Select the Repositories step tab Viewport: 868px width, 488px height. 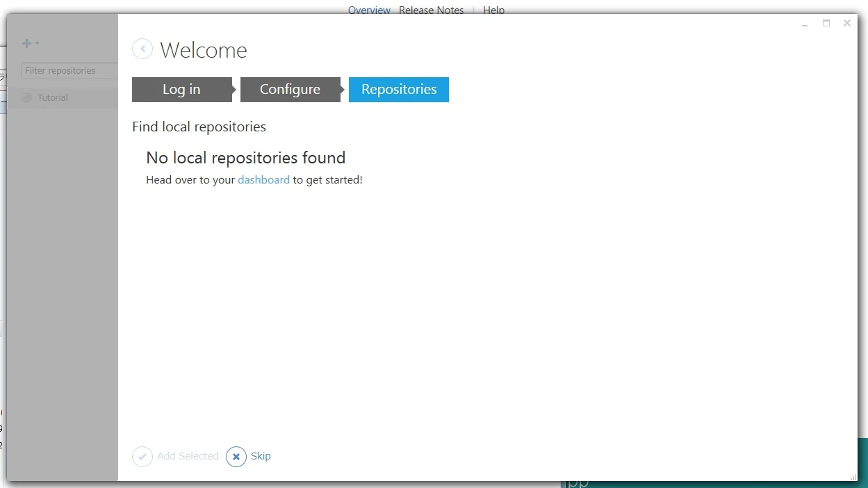point(399,90)
